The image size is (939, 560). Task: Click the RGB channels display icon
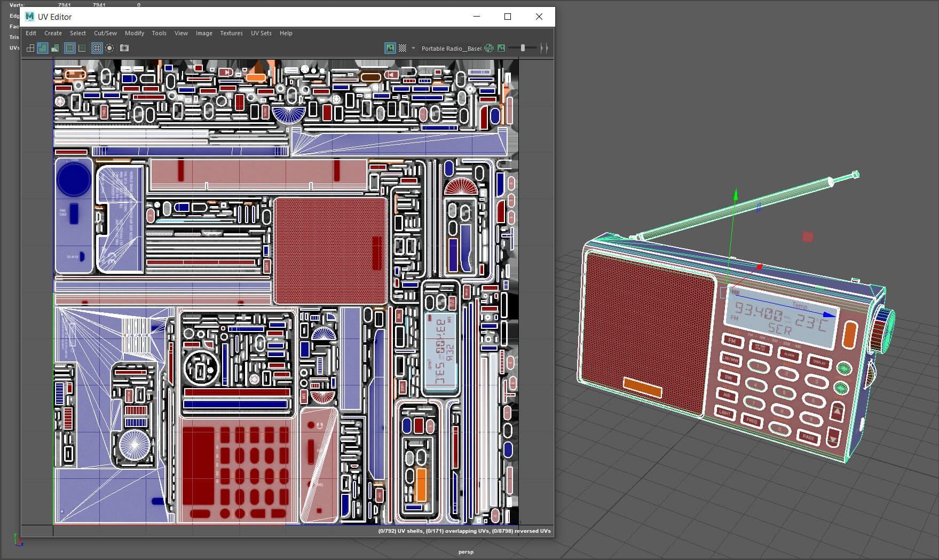pos(489,48)
